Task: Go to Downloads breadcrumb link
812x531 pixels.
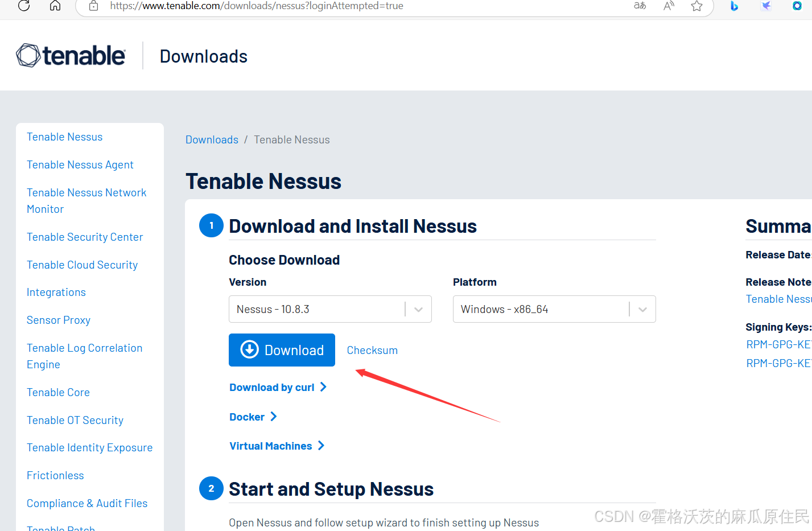Action: point(212,140)
